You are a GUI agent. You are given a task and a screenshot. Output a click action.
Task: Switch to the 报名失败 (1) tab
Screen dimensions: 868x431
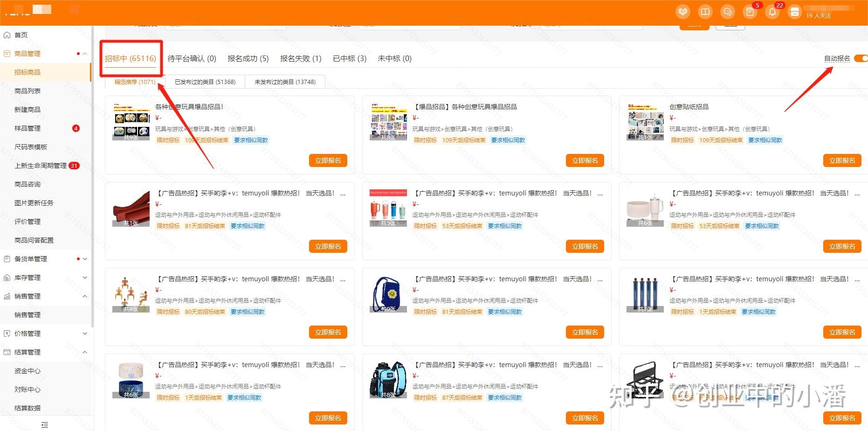(301, 58)
